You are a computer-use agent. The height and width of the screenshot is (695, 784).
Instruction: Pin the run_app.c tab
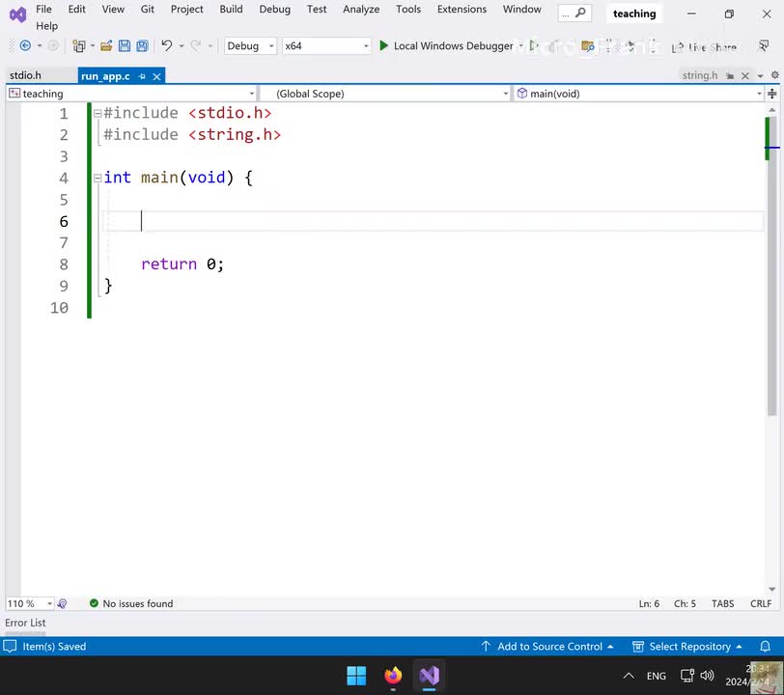click(142, 76)
